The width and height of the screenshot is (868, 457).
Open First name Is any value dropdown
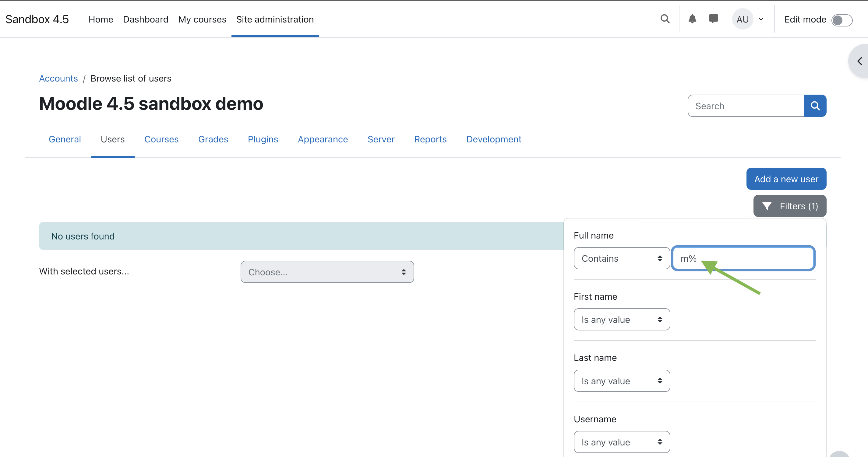(x=622, y=319)
